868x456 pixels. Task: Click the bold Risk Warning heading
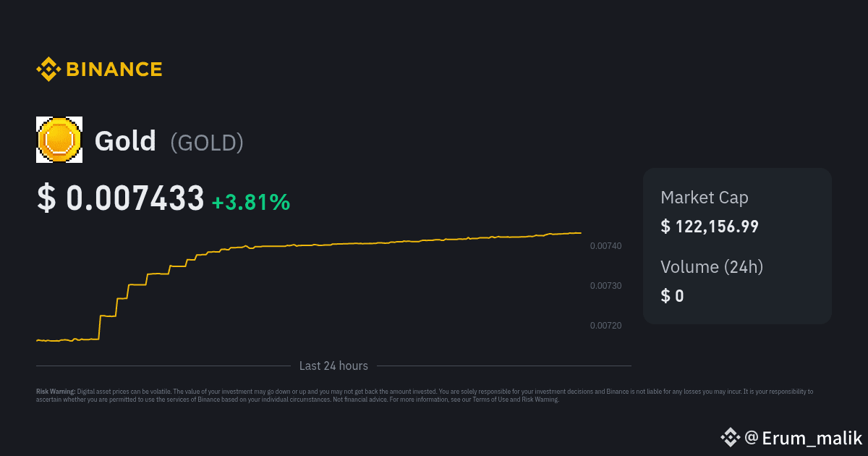(x=56, y=392)
